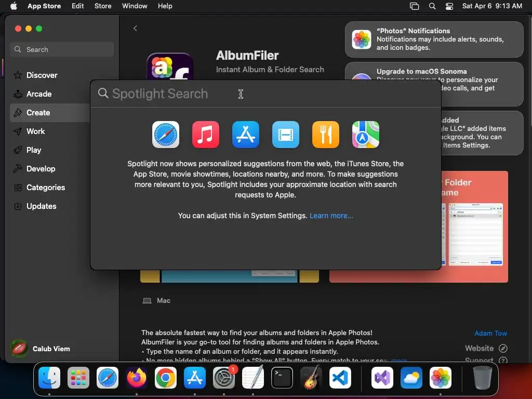The width and height of the screenshot is (532, 399).
Task: Follow the Learn more link in Spotlight
Action: pos(331,216)
